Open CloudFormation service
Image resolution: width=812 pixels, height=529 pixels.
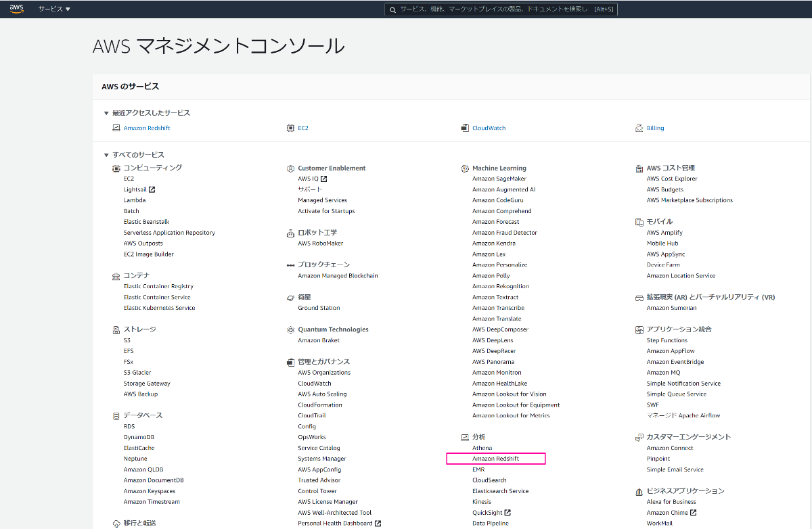[x=320, y=405]
